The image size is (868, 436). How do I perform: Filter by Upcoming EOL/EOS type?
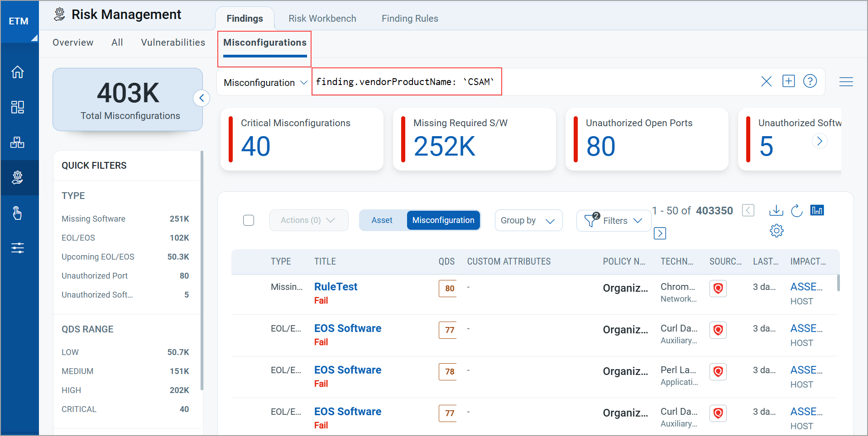(x=125, y=257)
